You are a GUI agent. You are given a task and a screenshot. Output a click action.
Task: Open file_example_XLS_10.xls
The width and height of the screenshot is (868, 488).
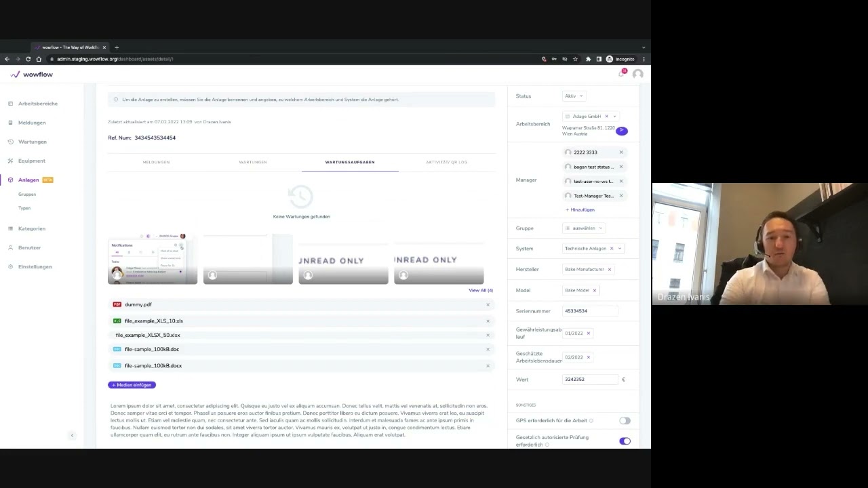154,321
